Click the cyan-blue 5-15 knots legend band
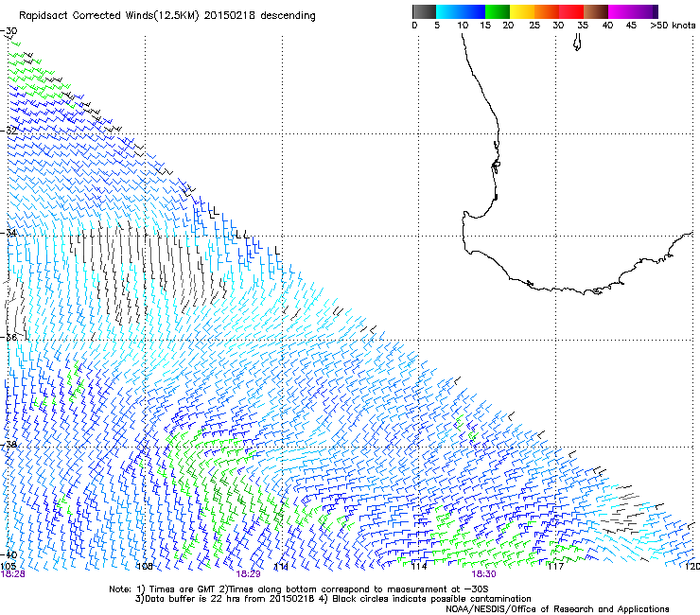 coord(461,11)
